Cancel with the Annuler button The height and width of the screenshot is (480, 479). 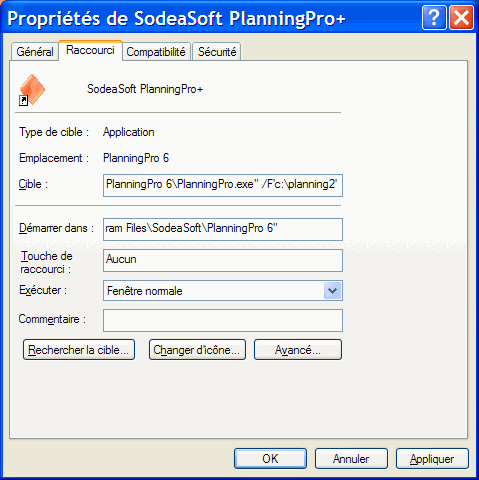[351, 459]
